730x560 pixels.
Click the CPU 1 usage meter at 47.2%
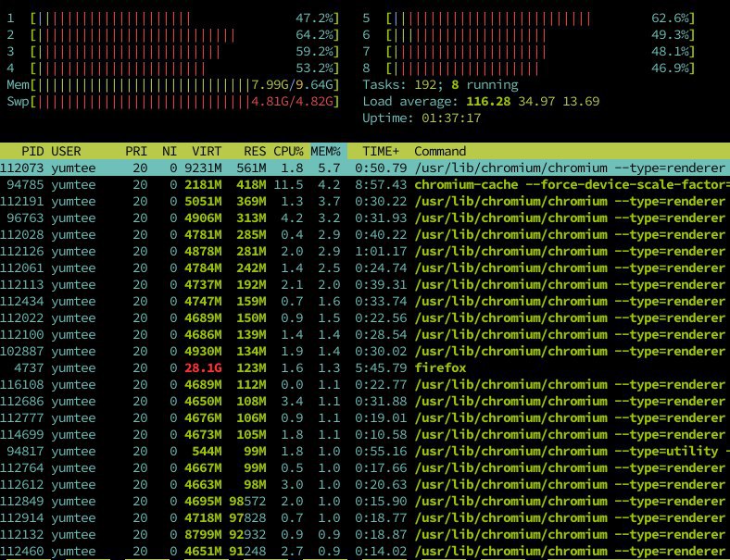pyautogui.click(x=172, y=19)
